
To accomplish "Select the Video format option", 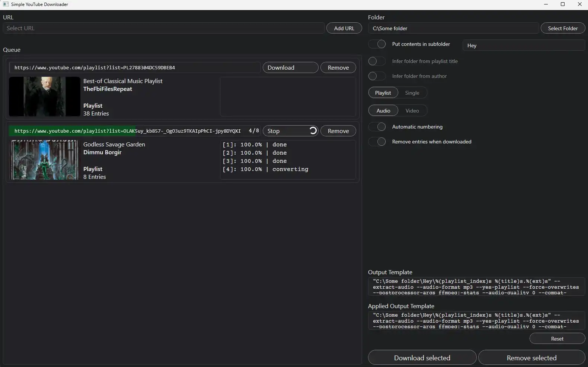I will [x=412, y=111].
